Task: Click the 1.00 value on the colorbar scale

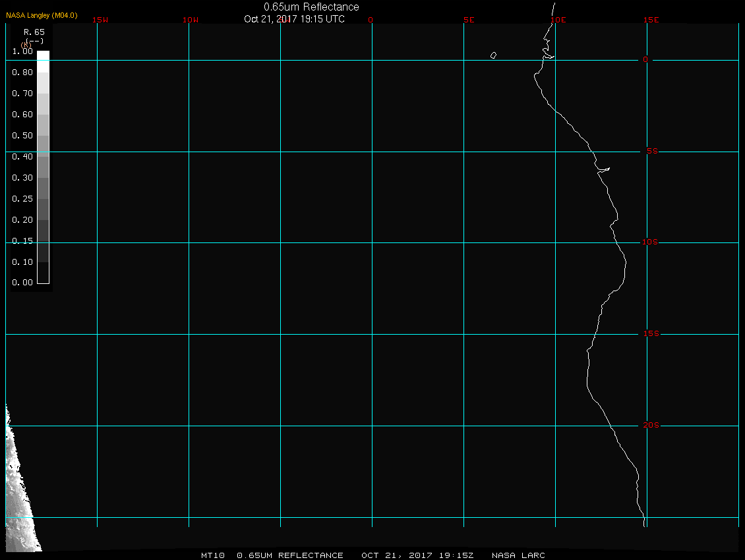Action: [22, 51]
